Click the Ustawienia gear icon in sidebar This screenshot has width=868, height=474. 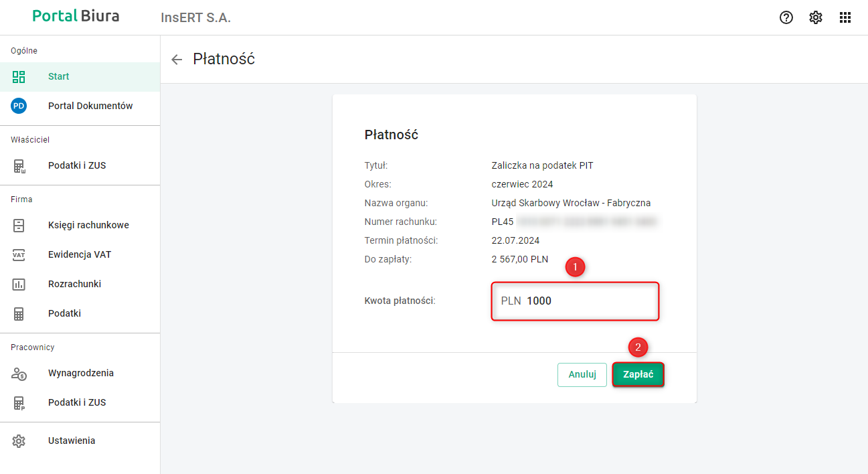(19, 441)
